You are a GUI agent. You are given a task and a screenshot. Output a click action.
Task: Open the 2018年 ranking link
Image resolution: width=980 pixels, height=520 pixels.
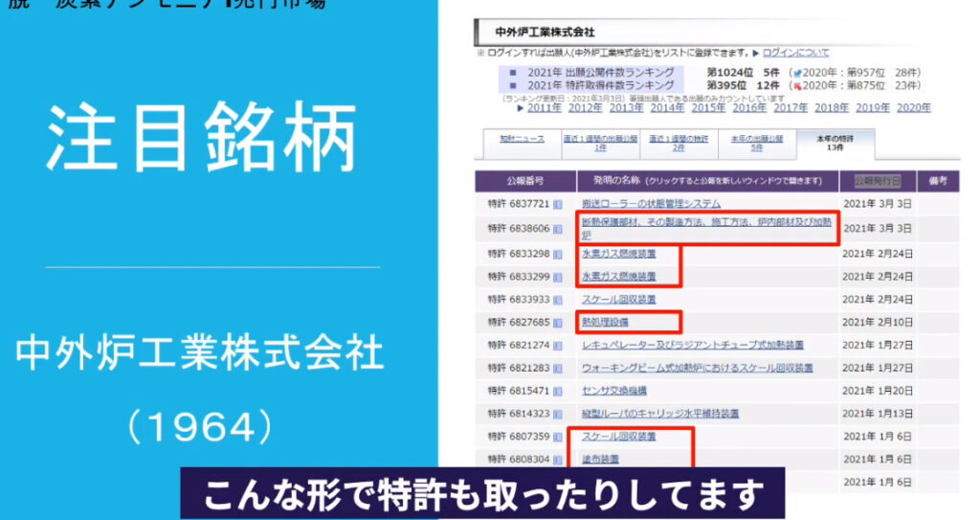(832, 108)
